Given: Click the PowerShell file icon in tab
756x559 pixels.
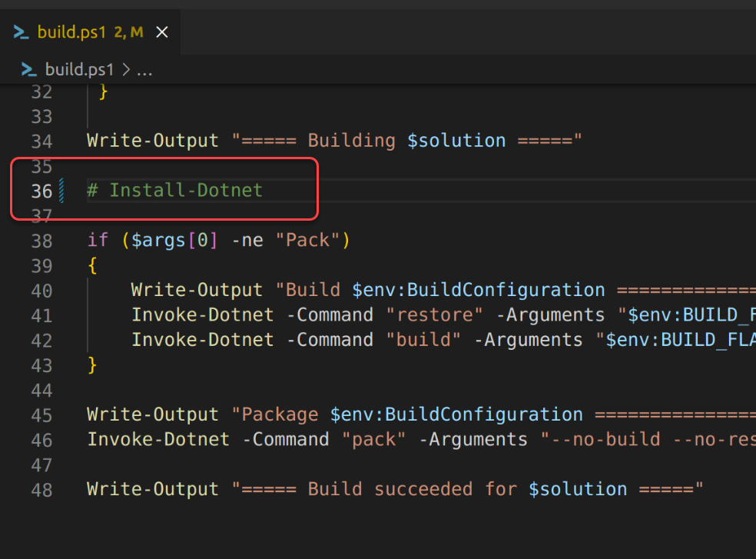Looking at the screenshot, I should point(22,32).
